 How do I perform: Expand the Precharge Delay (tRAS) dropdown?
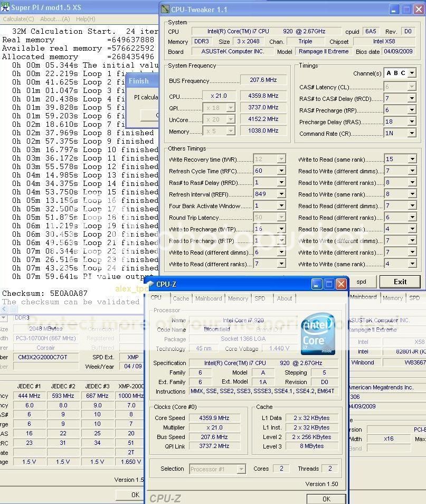point(412,122)
